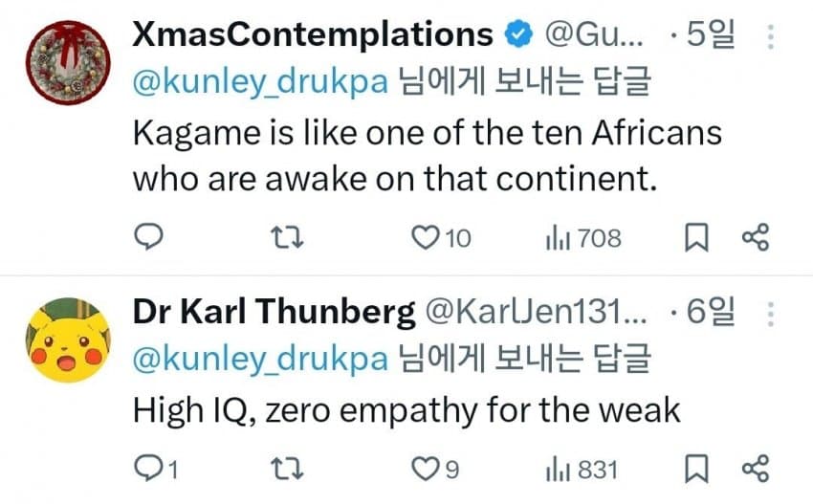This screenshot has width=813, height=504.
Task: Reply to Dr Karl Thunberg's tweet
Action: pos(147,469)
